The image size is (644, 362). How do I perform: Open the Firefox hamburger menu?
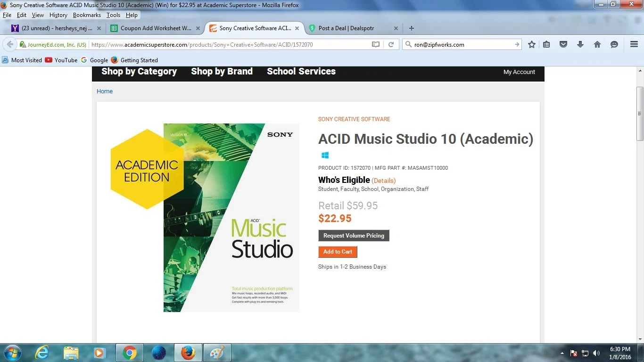pos(634,44)
